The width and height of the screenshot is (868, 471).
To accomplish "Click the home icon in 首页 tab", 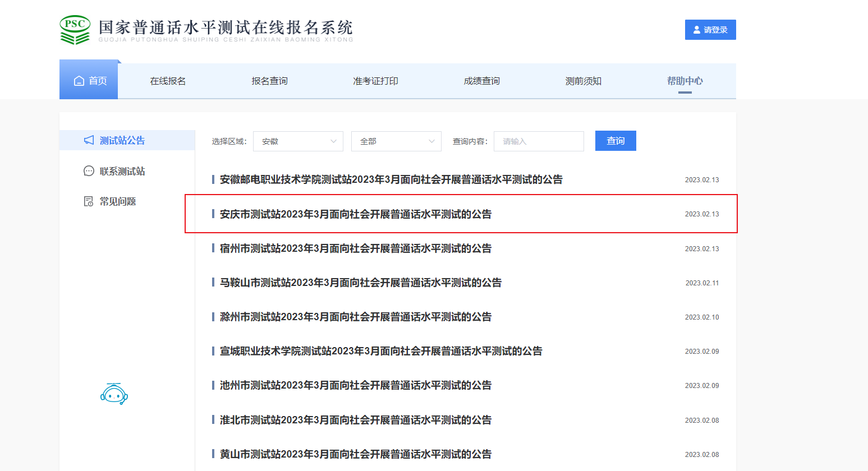I will 79,81.
